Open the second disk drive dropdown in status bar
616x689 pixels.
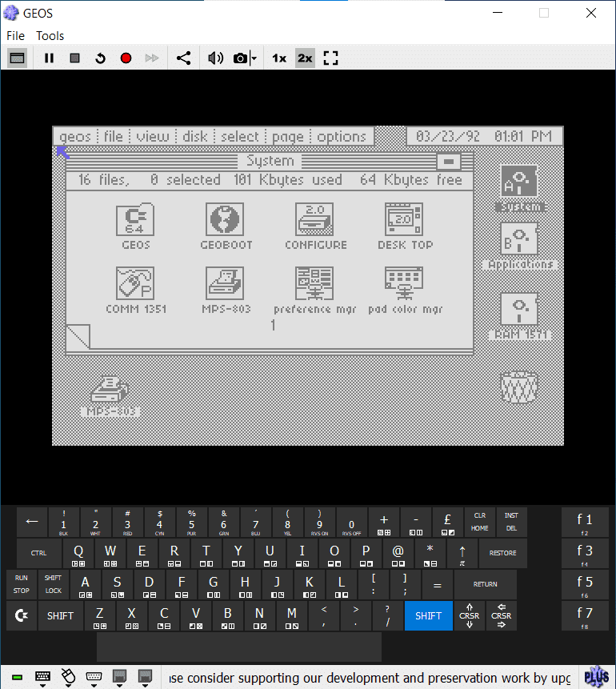(x=145, y=678)
